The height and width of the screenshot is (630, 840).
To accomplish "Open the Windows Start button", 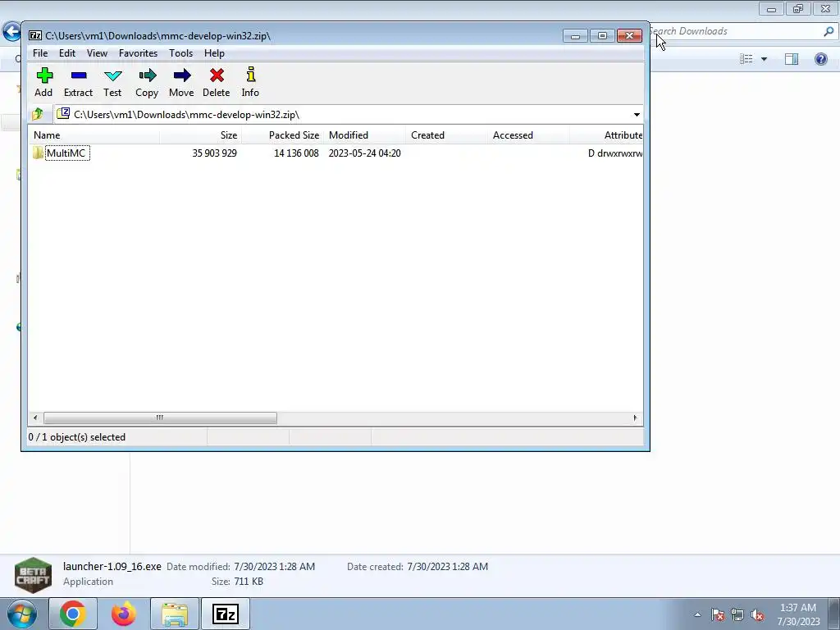I will click(21, 614).
